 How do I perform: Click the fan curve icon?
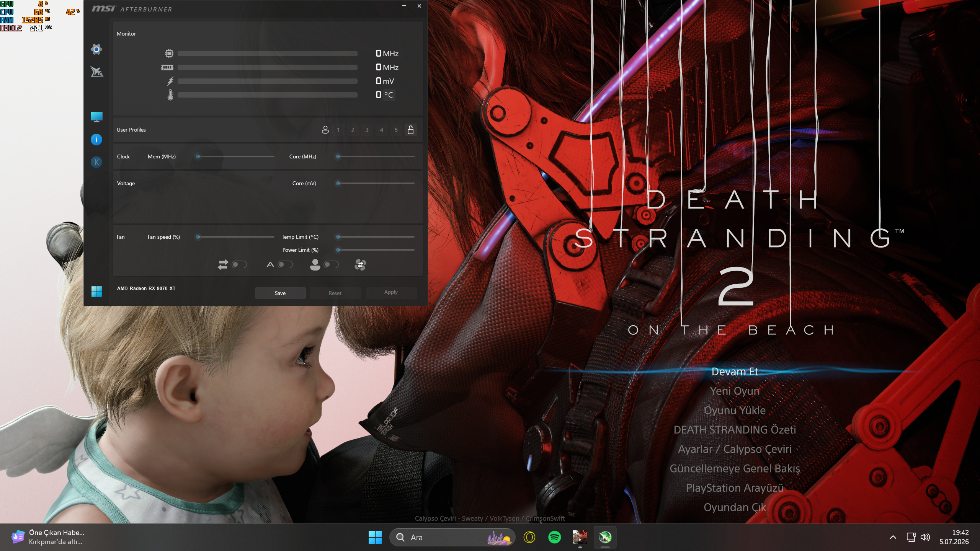pyautogui.click(x=360, y=264)
